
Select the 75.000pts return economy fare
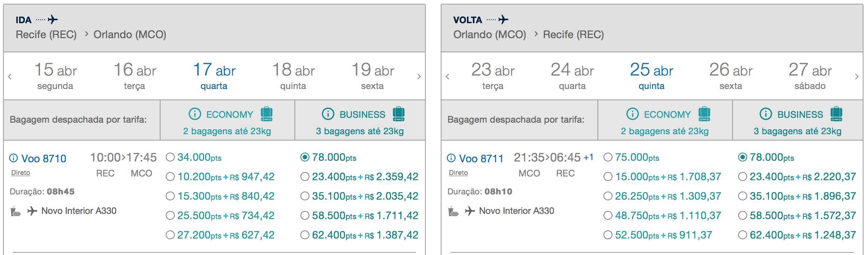click(608, 157)
